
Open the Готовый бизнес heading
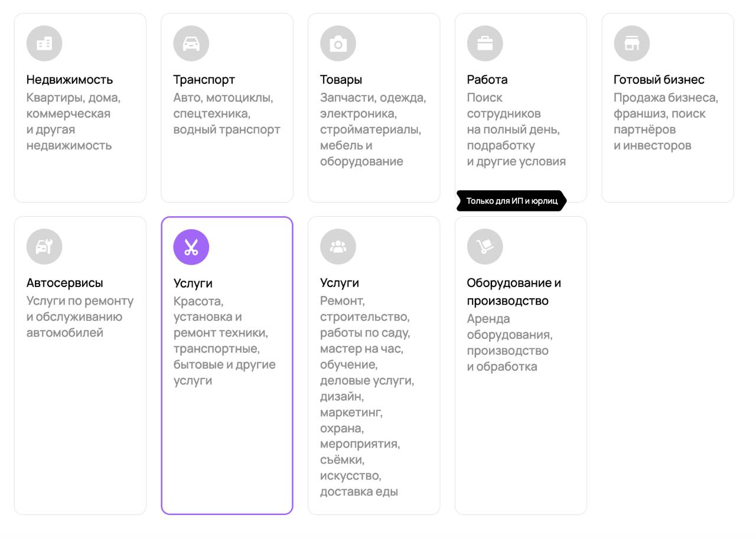point(659,80)
